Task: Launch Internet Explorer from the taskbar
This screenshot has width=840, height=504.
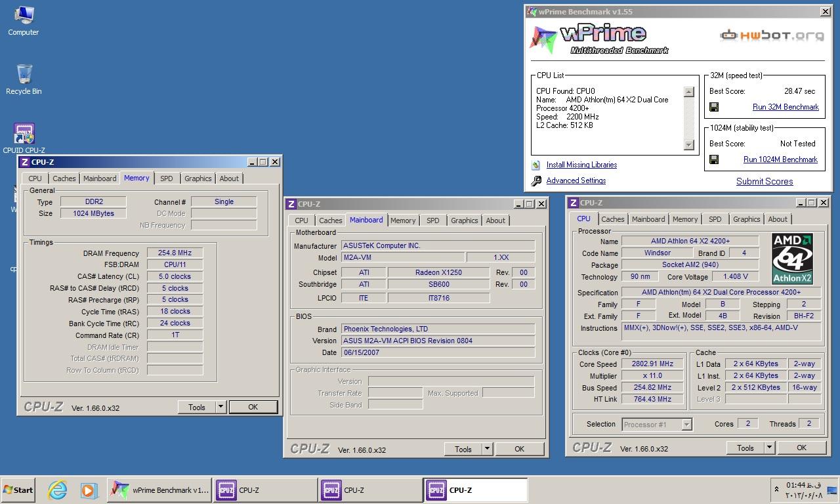Action: (58, 490)
